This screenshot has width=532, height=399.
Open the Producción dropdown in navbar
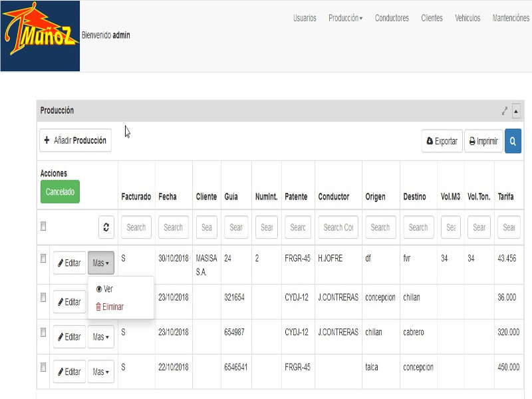[345, 18]
